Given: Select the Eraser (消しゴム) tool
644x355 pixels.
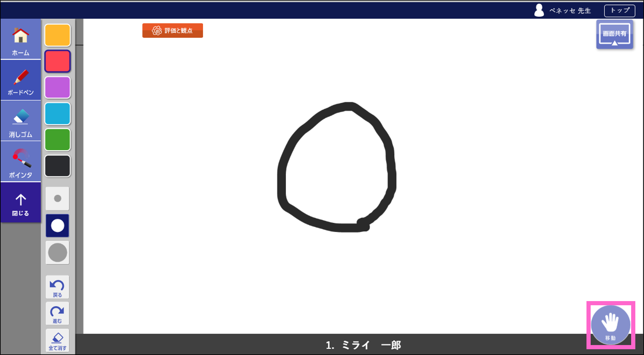Looking at the screenshot, I should [21, 121].
